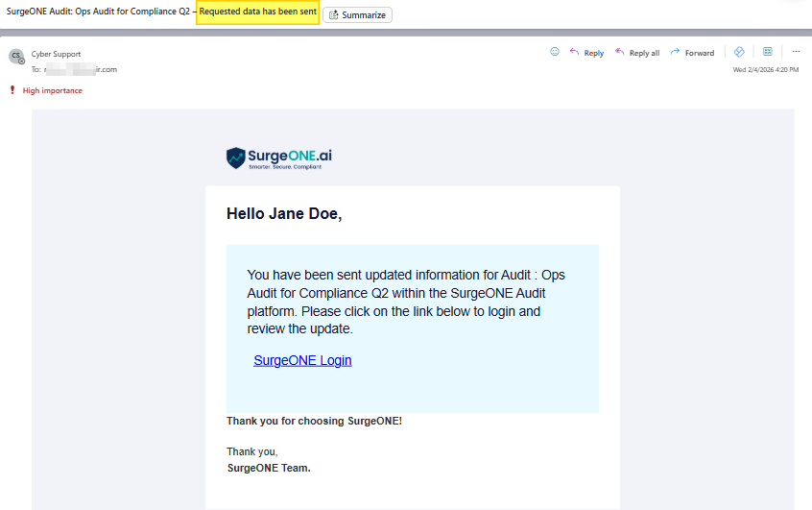Click the Summarize button
This screenshot has width=812, height=510.
coord(357,15)
